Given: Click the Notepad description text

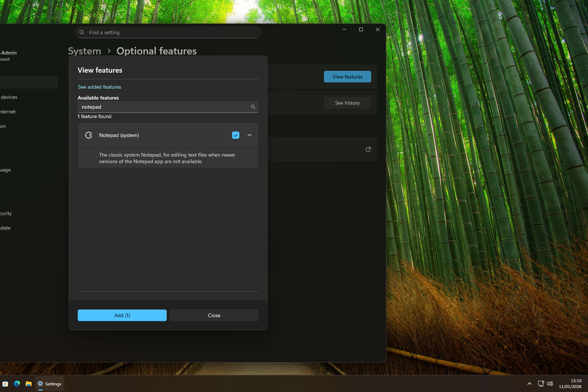Looking at the screenshot, I should (167, 158).
